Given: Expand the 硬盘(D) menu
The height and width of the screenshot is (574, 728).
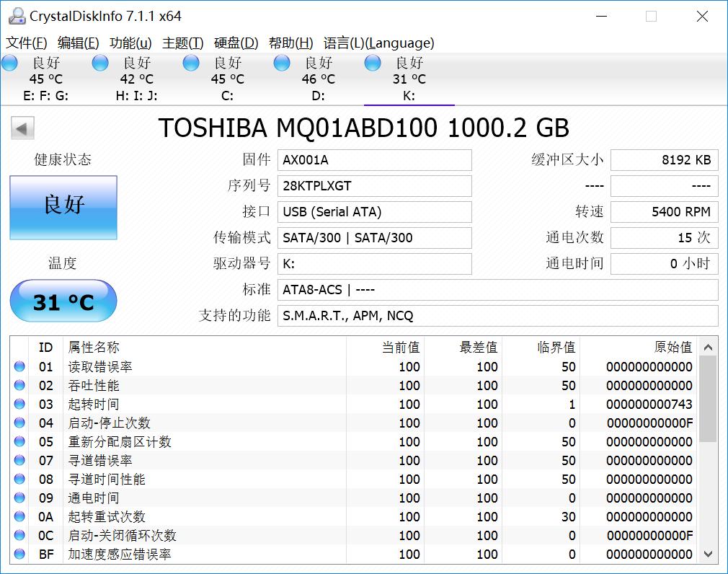Looking at the screenshot, I should click(x=236, y=43).
